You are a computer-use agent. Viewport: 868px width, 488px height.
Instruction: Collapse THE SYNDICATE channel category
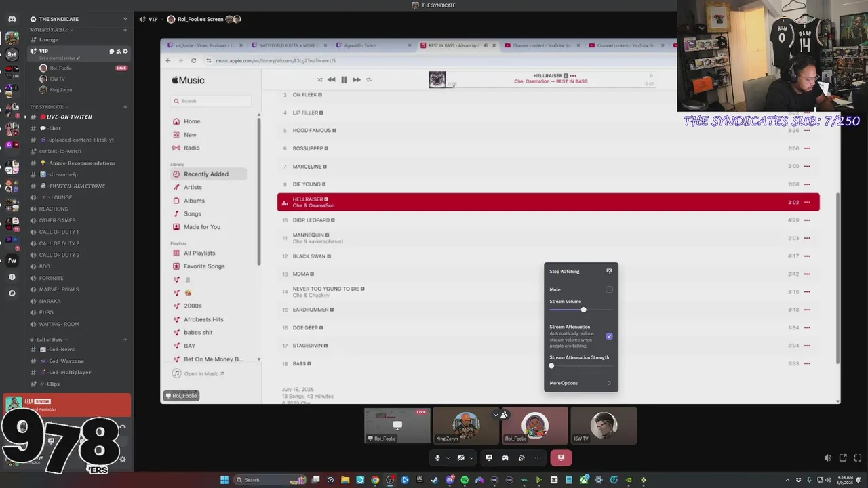tap(49, 107)
